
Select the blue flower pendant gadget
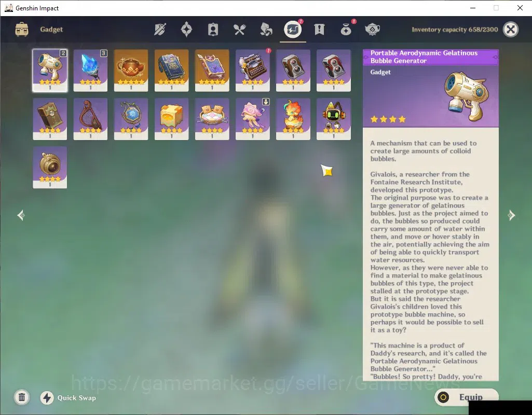pyautogui.click(x=131, y=119)
